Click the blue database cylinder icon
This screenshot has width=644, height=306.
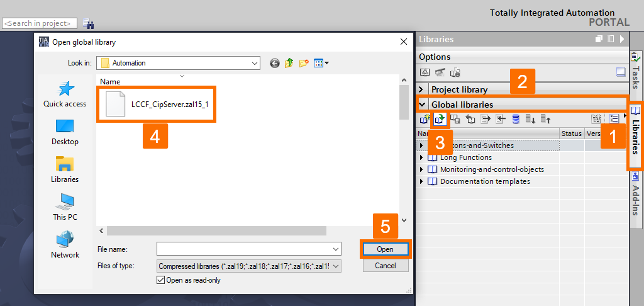(x=516, y=119)
